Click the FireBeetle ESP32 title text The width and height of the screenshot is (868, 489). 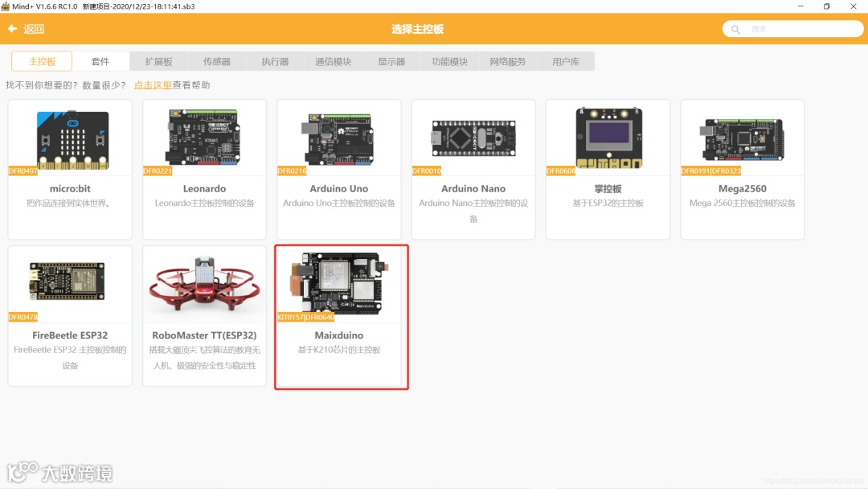pos(70,335)
